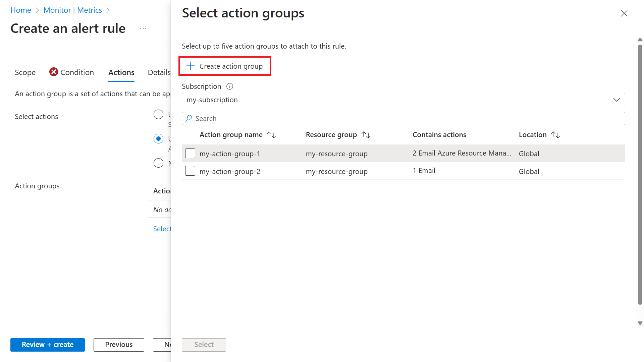Click the Subscription info icon

[230, 86]
